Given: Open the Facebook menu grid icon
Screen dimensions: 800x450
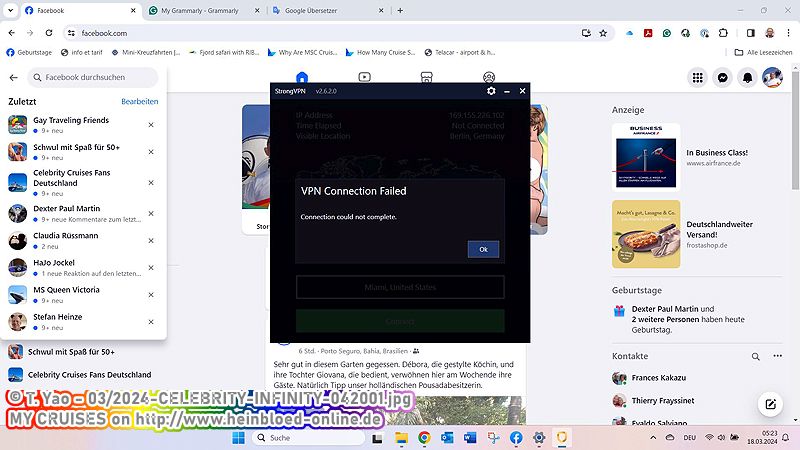Looking at the screenshot, I should [x=697, y=78].
